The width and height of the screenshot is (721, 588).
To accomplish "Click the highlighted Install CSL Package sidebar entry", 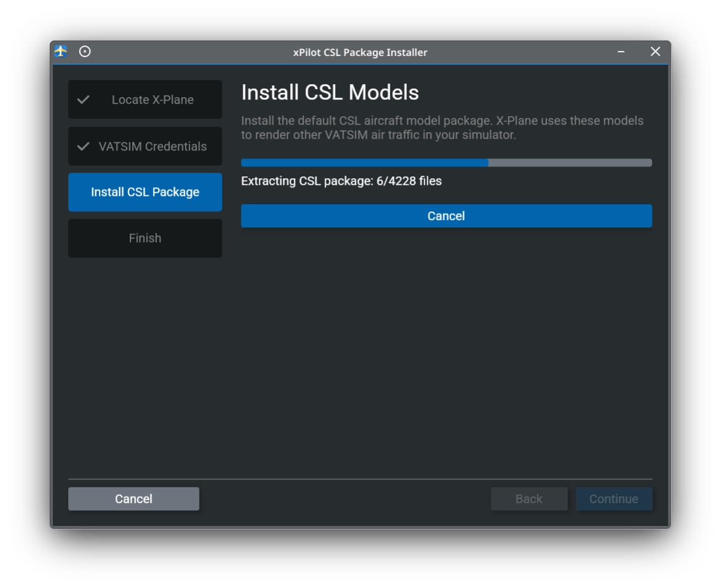I will [145, 192].
